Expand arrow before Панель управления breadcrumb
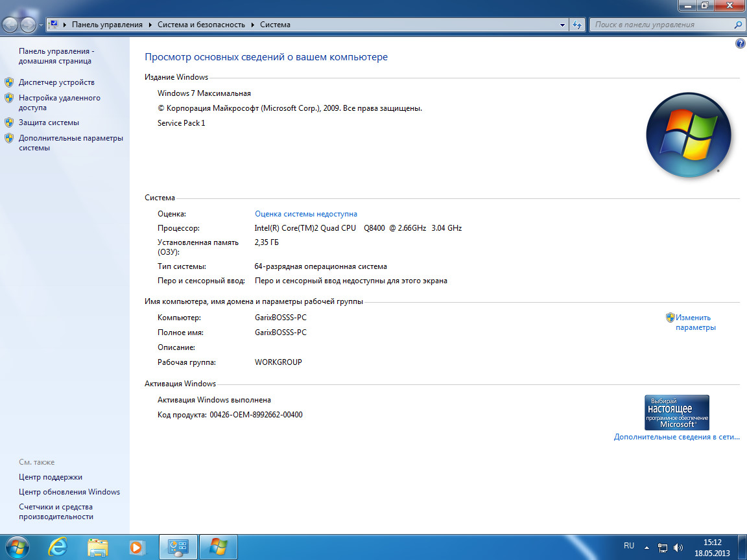Screen dimensions: 747x560 [65, 25]
